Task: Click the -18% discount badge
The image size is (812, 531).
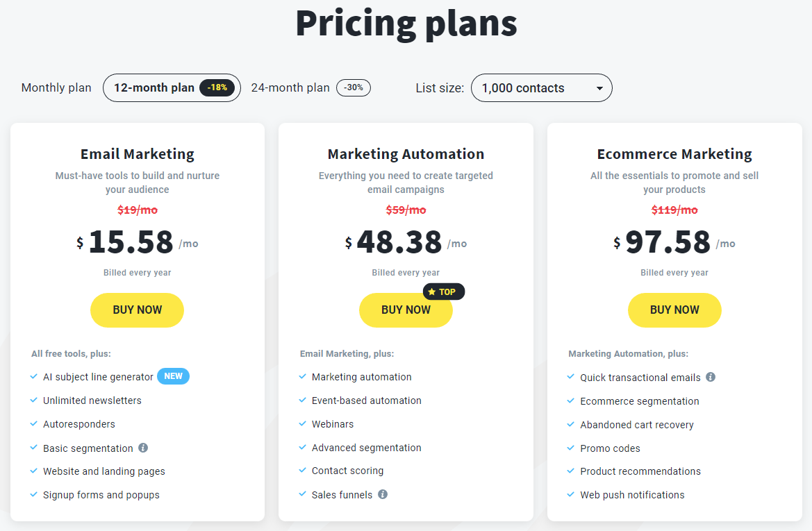Action: 217,87
